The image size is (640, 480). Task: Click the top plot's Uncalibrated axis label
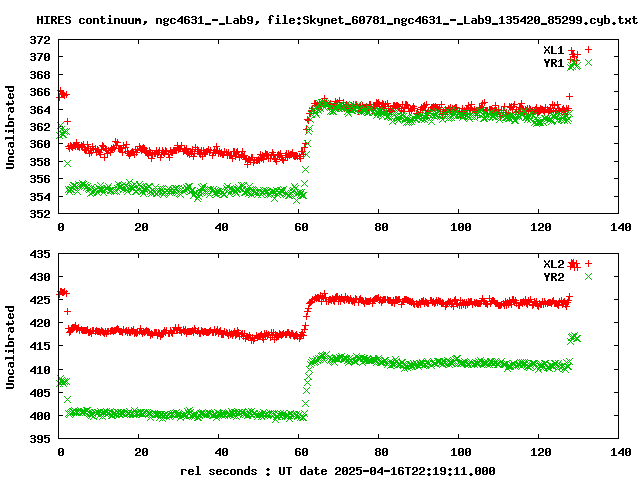click(x=10, y=127)
